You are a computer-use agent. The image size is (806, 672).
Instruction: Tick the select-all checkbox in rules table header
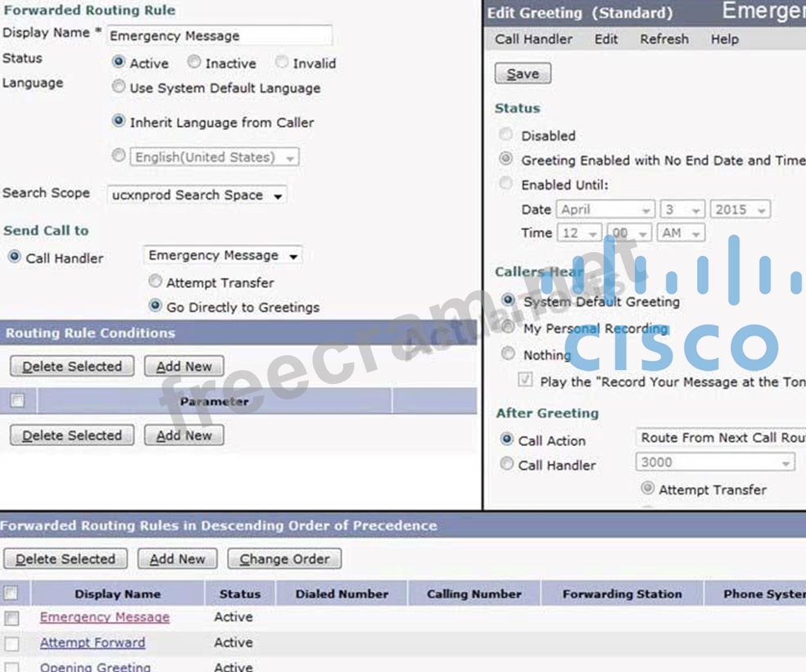pyautogui.click(x=11, y=593)
